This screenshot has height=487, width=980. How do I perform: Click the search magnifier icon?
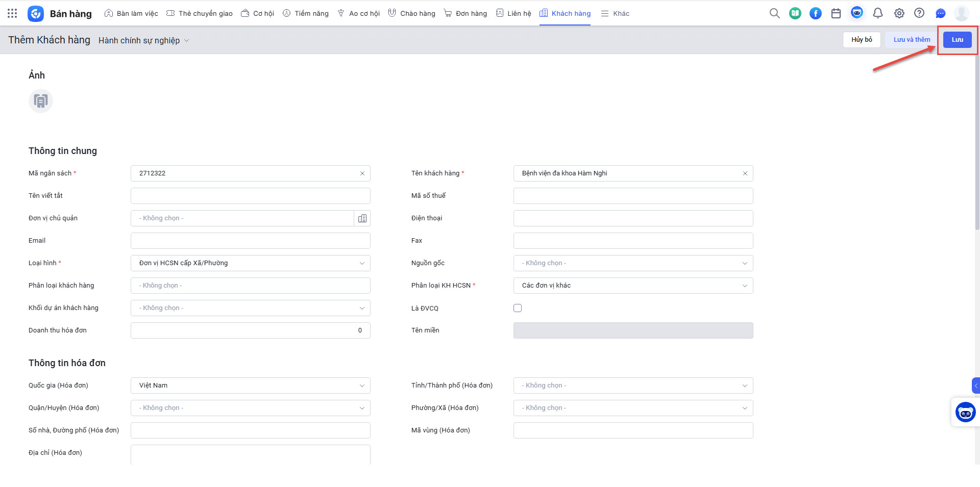click(774, 13)
